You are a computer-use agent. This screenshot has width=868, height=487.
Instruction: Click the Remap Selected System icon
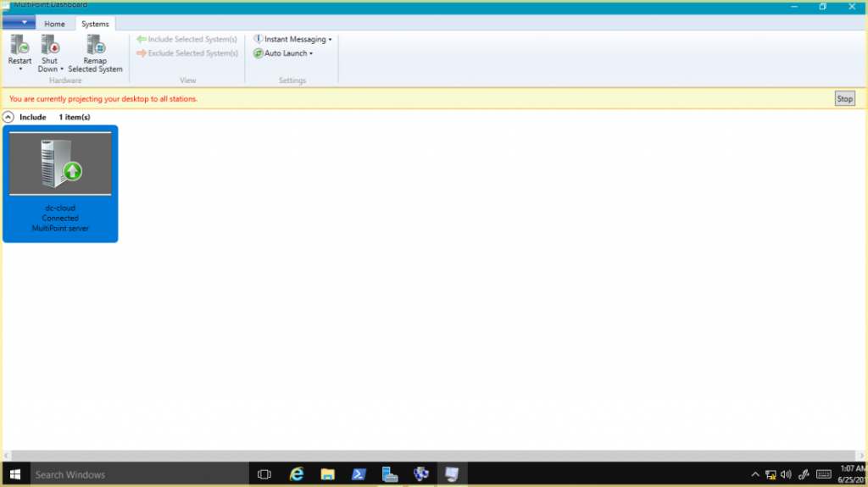point(95,45)
